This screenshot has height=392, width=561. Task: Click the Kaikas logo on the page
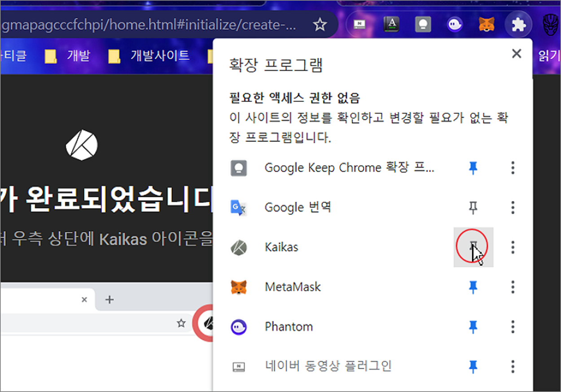pyautogui.click(x=82, y=145)
